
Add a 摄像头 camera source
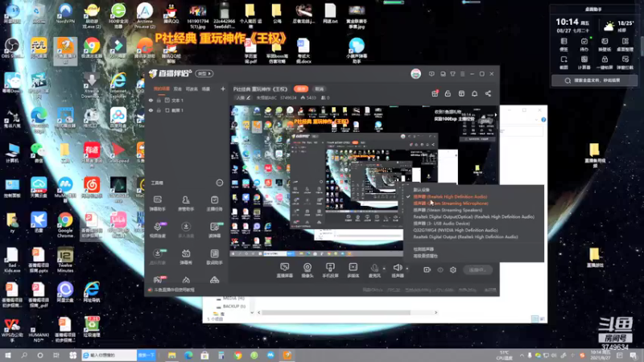click(308, 270)
